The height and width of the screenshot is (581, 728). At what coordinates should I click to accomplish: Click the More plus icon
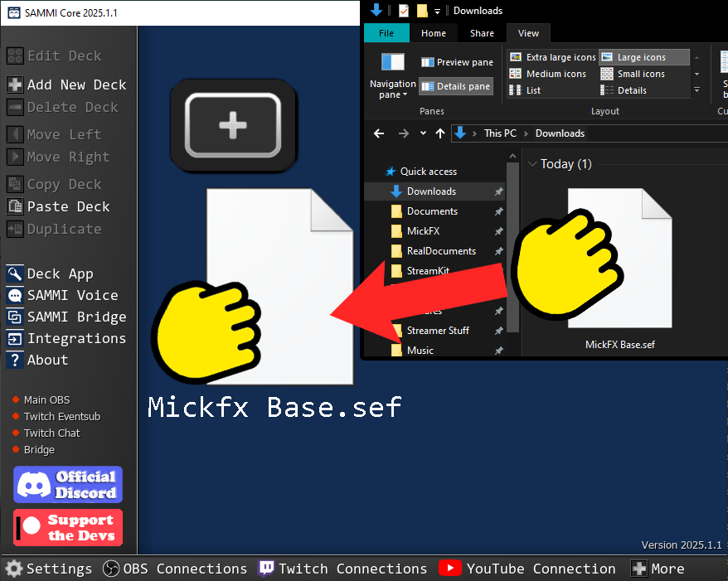pos(639,569)
